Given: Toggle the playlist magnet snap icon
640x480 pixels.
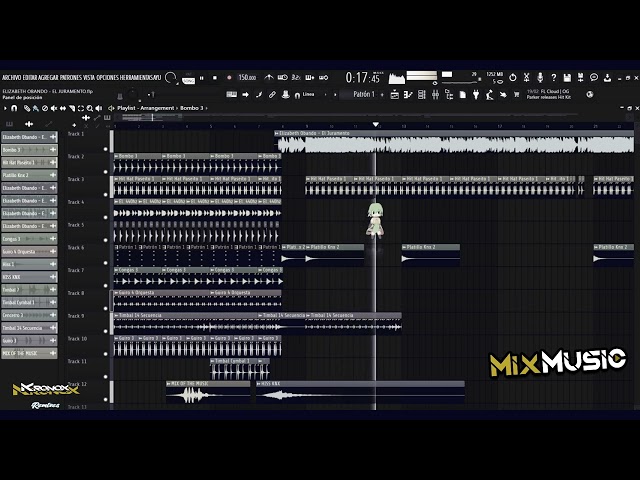Looking at the screenshot, I should coord(14,108).
